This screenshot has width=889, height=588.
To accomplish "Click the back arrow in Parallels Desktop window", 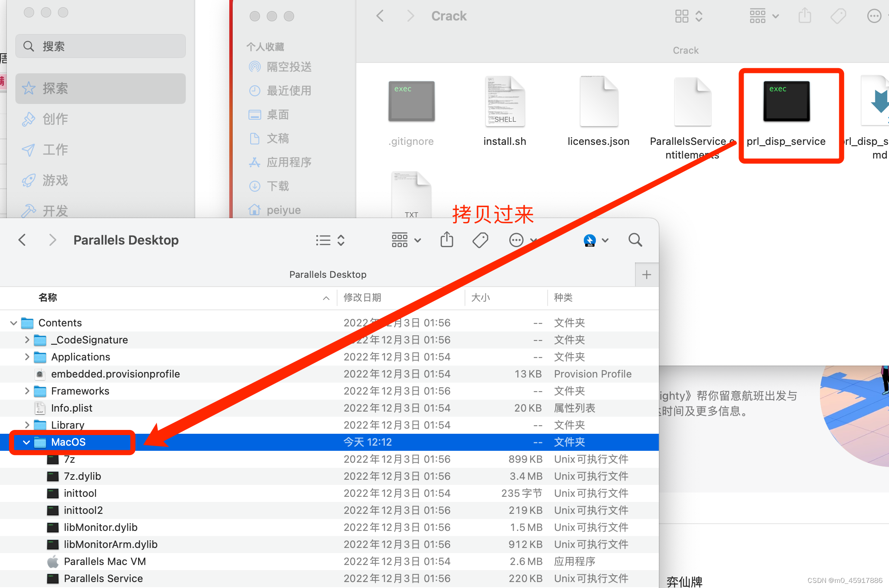I will (x=22, y=240).
